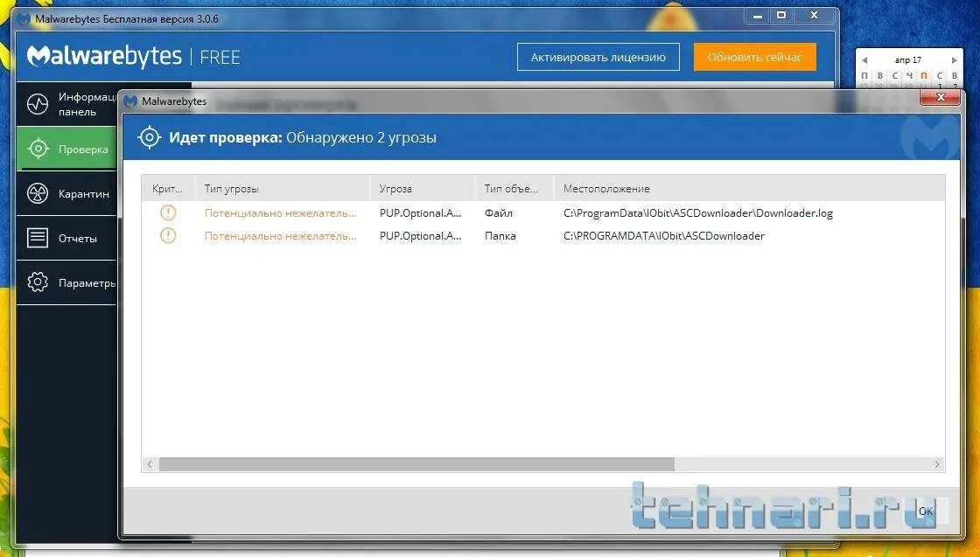This screenshot has height=557, width=980.
Task: Click the Reports list icon in sidebar
Action: pos(38,238)
